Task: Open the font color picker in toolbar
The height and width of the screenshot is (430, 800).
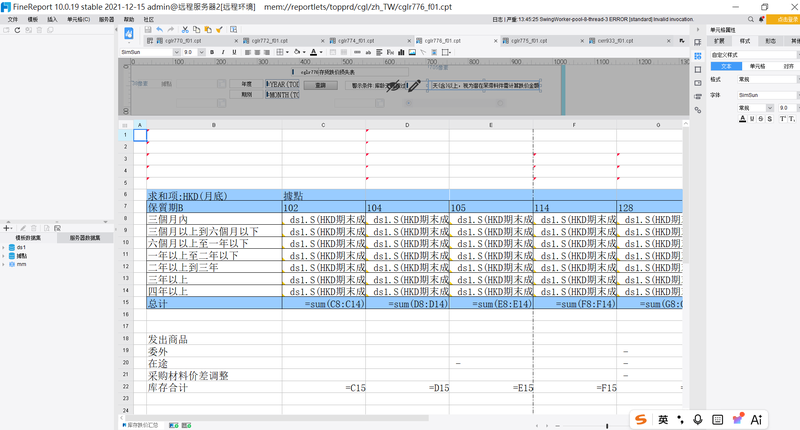Action: [314, 52]
